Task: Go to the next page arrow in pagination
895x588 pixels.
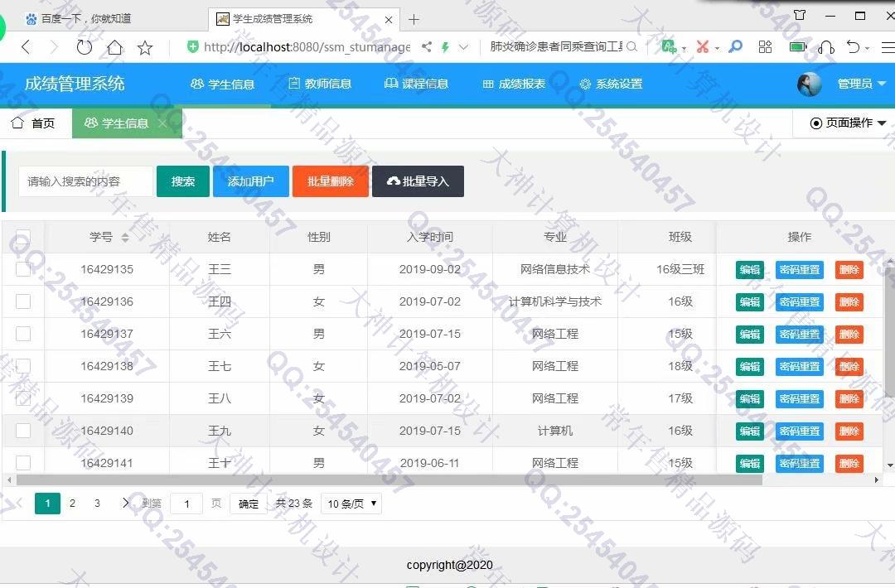Action: tap(126, 503)
